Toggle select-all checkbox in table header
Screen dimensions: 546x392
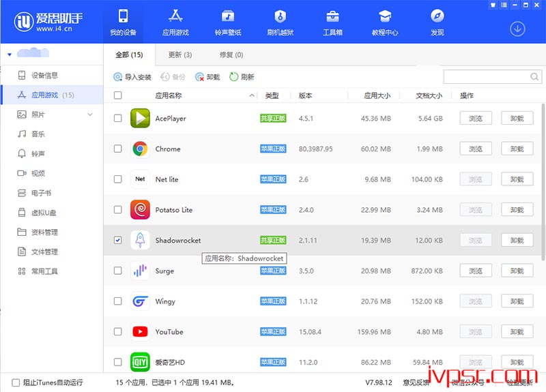coord(117,95)
